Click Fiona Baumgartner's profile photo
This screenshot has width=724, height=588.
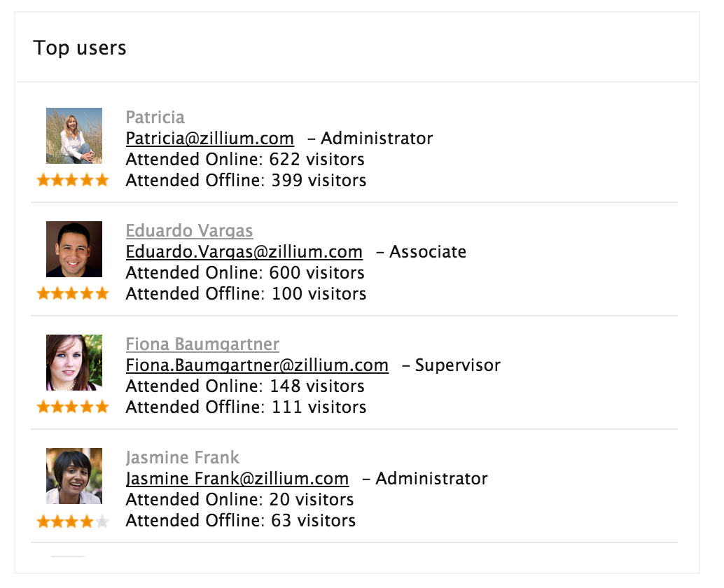click(74, 363)
